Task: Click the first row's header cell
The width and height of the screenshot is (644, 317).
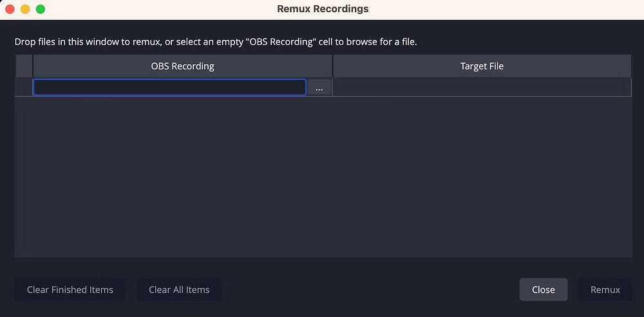Action: pyautogui.click(x=24, y=87)
